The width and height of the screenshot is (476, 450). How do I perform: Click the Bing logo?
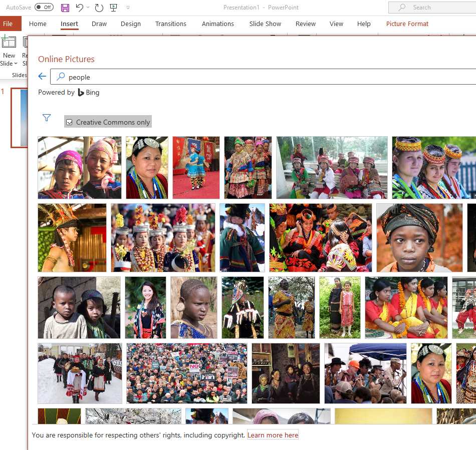click(x=89, y=92)
